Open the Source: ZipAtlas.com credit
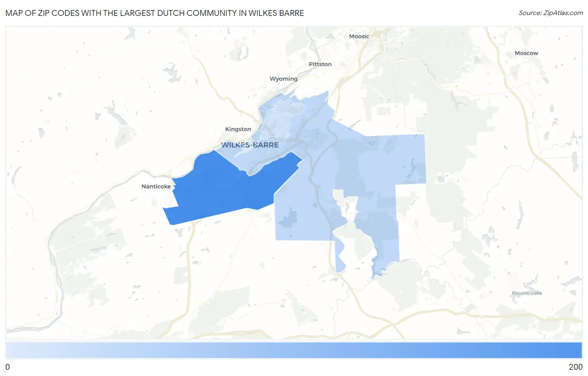Image resolution: width=588 pixels, height=376 pixels. pyautogui.click(x=551, y=13)
